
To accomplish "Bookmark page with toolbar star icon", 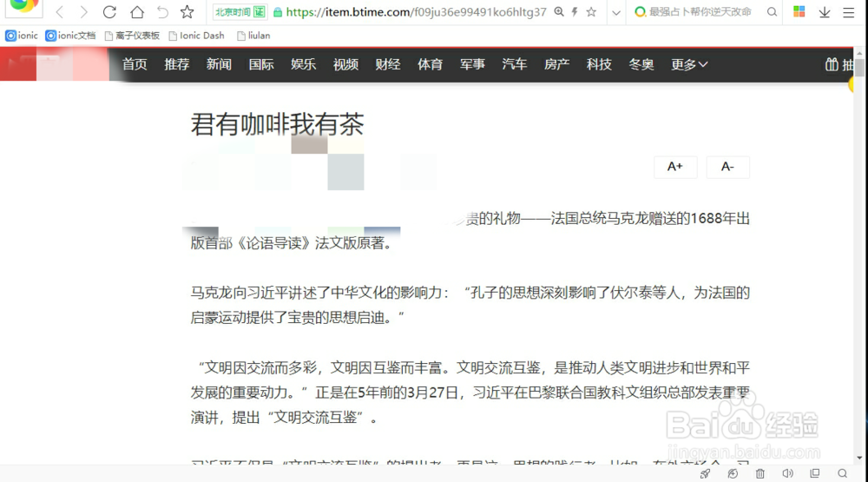I will [187, 11].
